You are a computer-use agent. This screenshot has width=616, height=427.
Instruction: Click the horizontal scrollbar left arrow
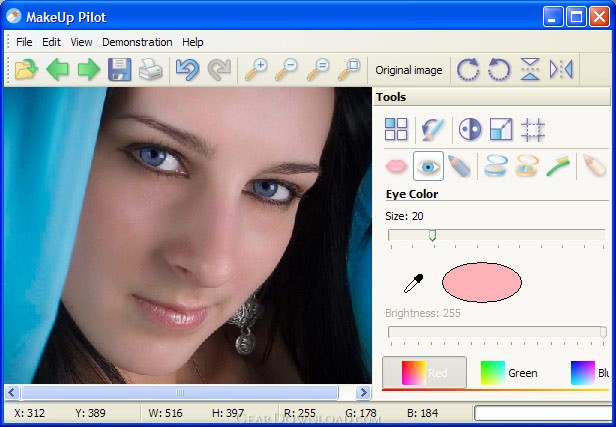(11, 392)
